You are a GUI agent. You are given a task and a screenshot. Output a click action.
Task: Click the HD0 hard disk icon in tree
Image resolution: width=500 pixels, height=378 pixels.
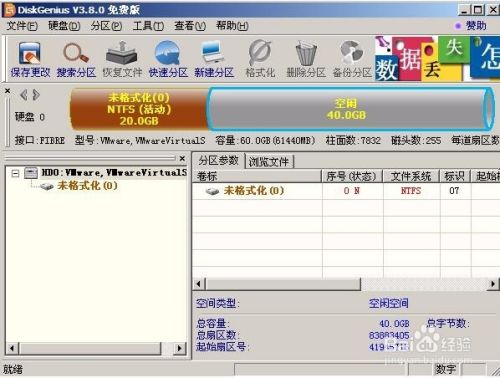[x=31, y=173]
